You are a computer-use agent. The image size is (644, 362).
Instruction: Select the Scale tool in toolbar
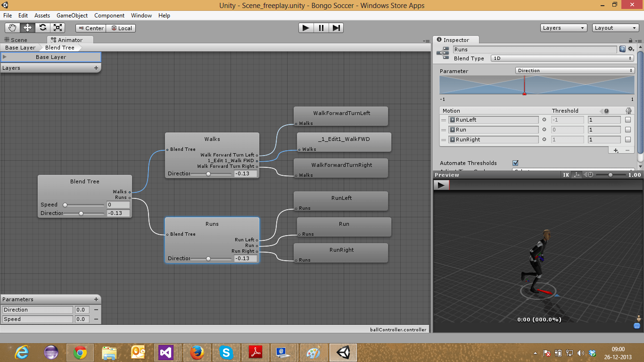[57, 28]
